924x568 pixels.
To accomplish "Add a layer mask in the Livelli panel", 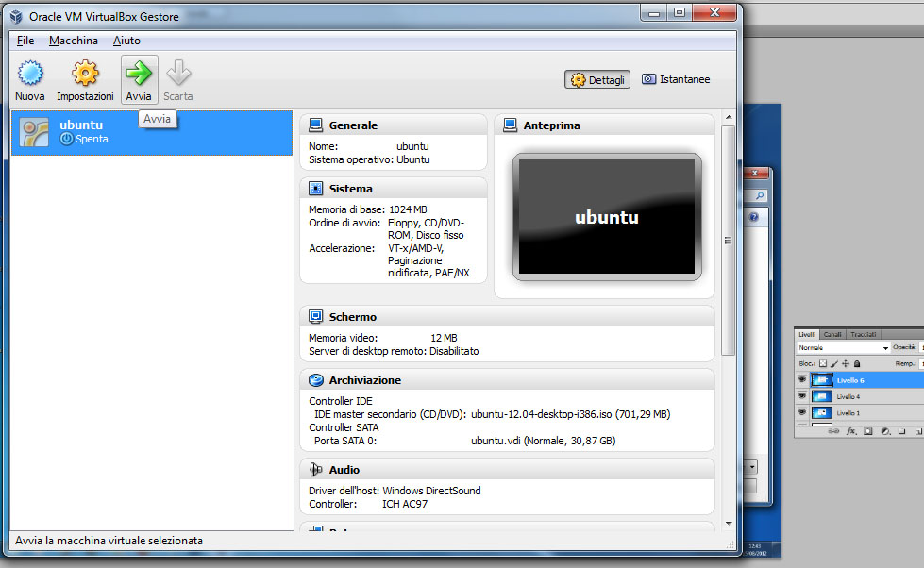I will coord(868,431).
